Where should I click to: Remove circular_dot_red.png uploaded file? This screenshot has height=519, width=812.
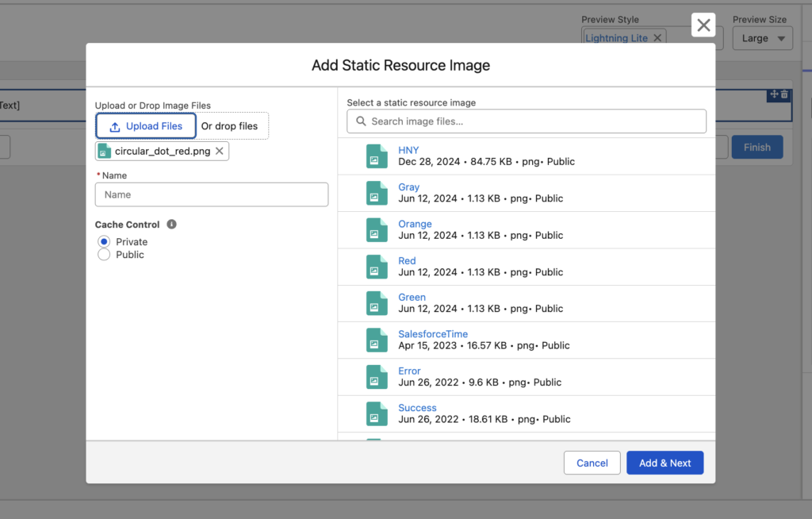220,151
